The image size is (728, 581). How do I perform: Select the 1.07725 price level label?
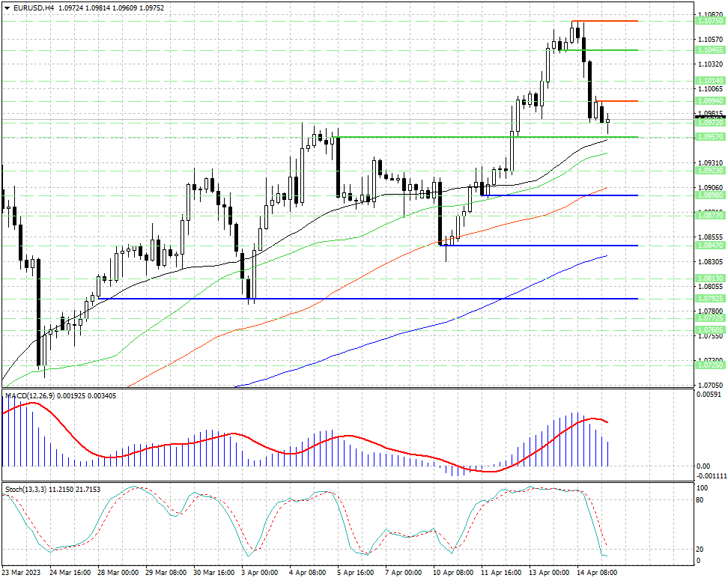pos(710,318)
